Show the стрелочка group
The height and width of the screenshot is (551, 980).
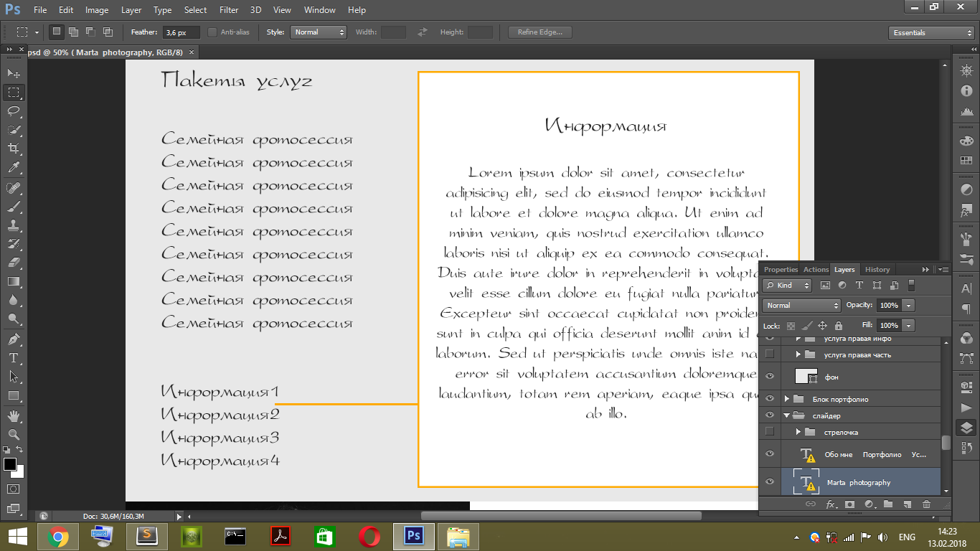point(770,431)
